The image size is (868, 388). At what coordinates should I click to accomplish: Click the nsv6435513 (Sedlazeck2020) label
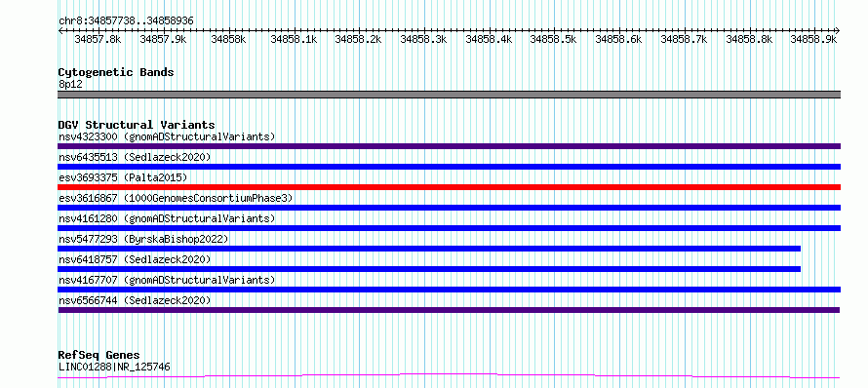pos(135,157)
